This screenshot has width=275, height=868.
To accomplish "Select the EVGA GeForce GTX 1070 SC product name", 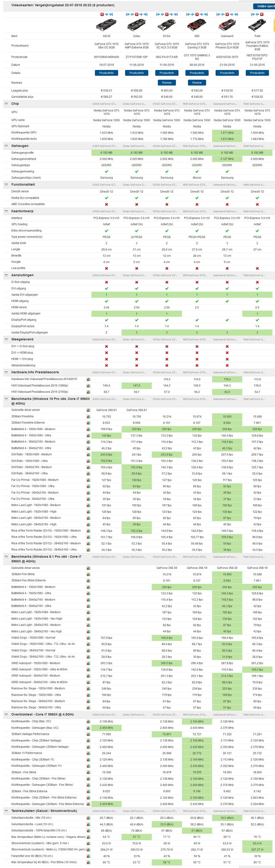I will tap(167, 45).
